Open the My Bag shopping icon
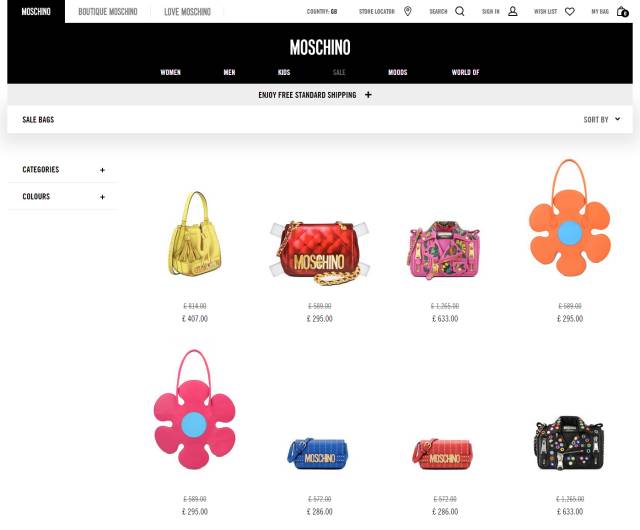Image resolution: width=640 pixels, height=530 pixels. (622, 11)
